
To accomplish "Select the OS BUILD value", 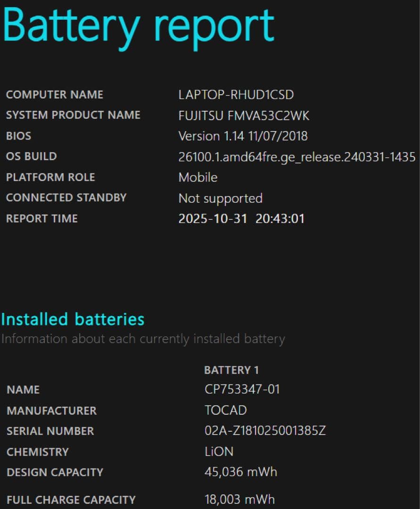I will (x=296, y=157).
